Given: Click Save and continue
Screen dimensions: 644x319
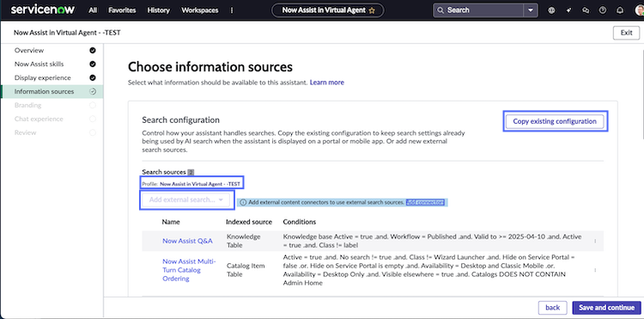Looking at the screenshot, I should (x=606, y=308).
